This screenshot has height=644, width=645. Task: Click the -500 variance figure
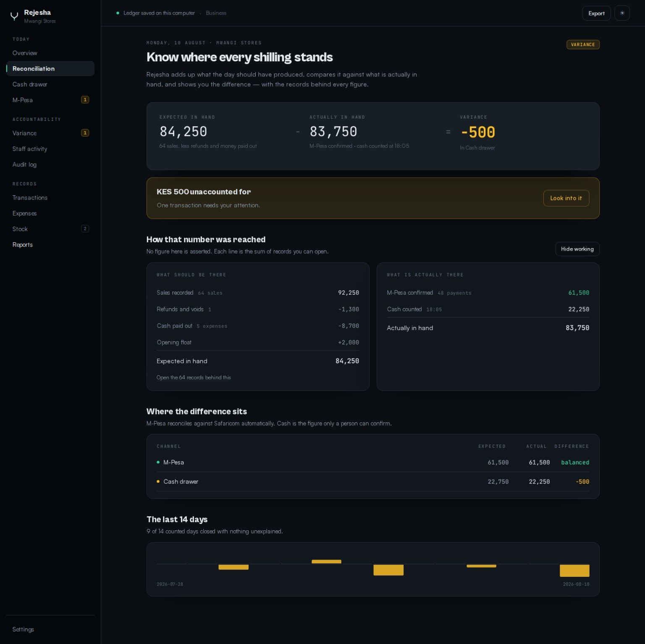(477, 133)
